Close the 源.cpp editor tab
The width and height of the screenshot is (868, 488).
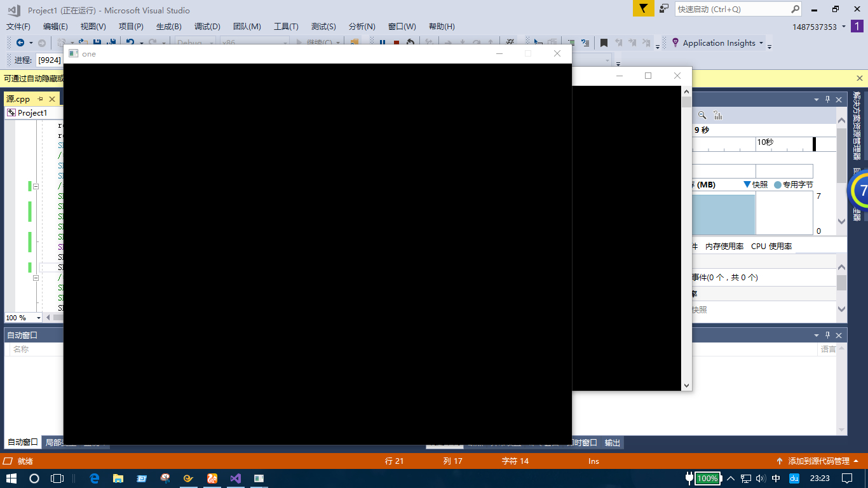(52, 99)
